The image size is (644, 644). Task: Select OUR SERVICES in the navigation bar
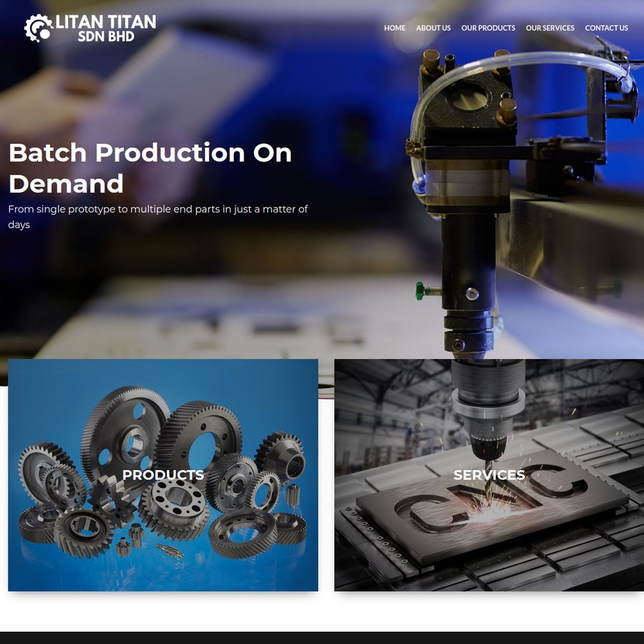(x=550, y=28)
